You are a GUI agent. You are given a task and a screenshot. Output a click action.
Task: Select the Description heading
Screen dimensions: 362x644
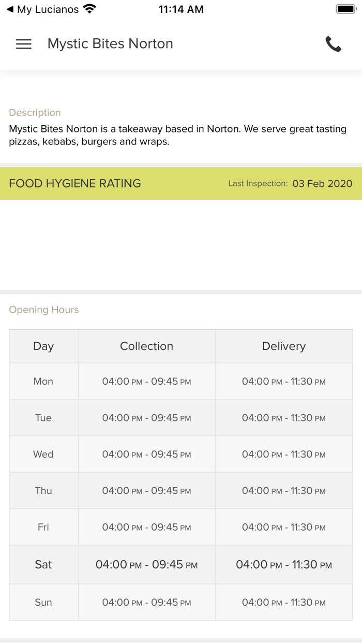click(35, 112)
